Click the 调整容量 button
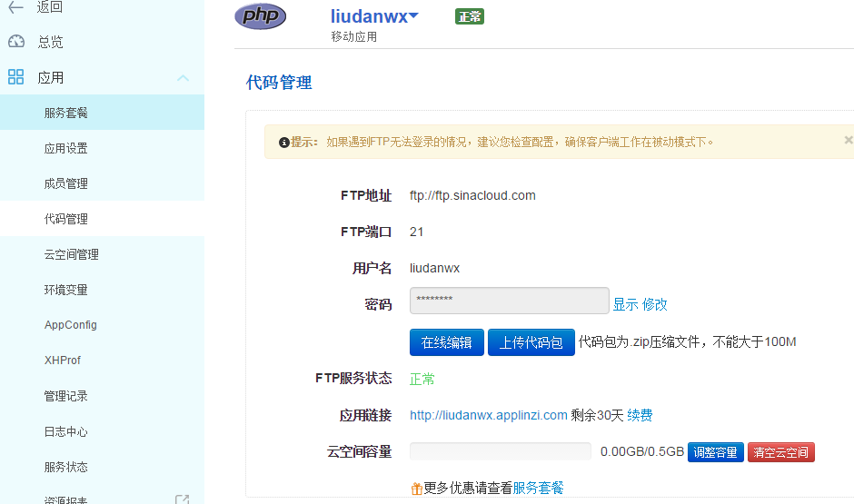Screen dimensions: 854x504 (716, 452)
